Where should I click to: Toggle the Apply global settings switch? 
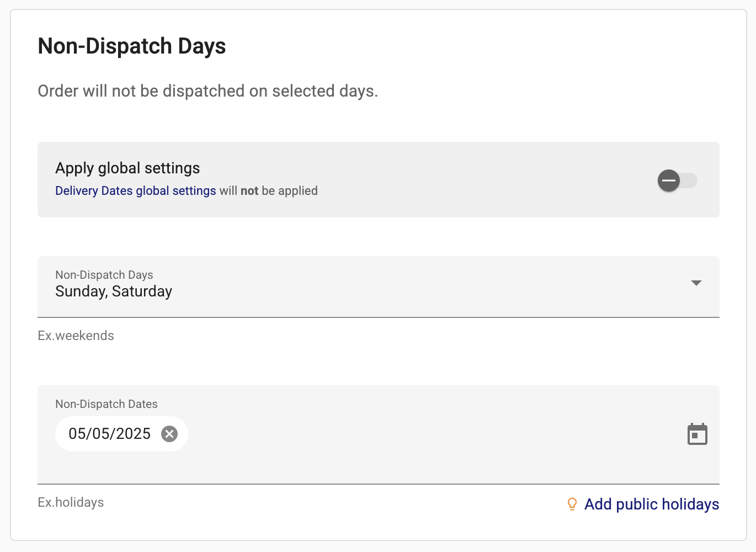[678, 181]
